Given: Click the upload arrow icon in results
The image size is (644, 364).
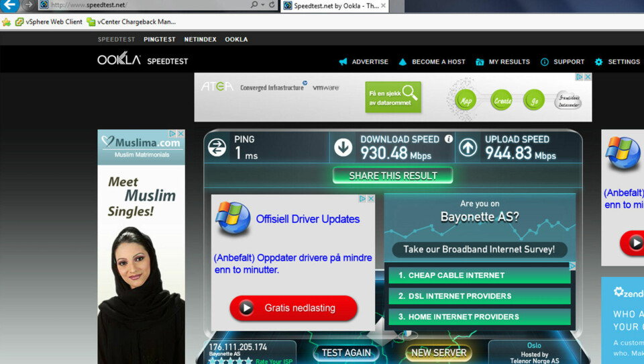Looking at the screenshot, I should click(x=468, y=147).
